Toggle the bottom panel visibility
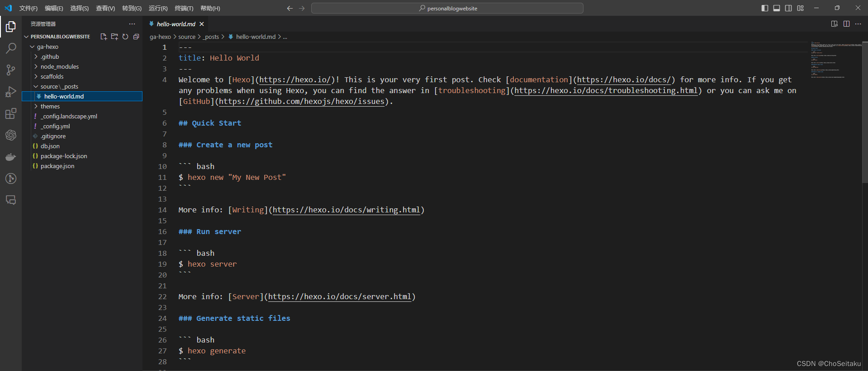The height and width of the screenshot is (371, 868). pos(777,8)
